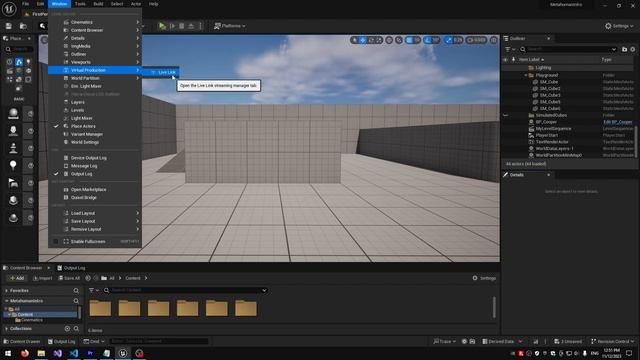Click the Outliner settings gear icon
This screenshot has width=640, height=360.
pos(633,49)
